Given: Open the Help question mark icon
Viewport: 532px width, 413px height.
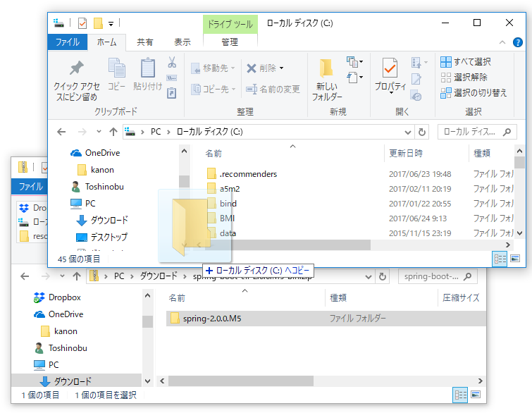Looking at the screenshot, I should 518,42.
